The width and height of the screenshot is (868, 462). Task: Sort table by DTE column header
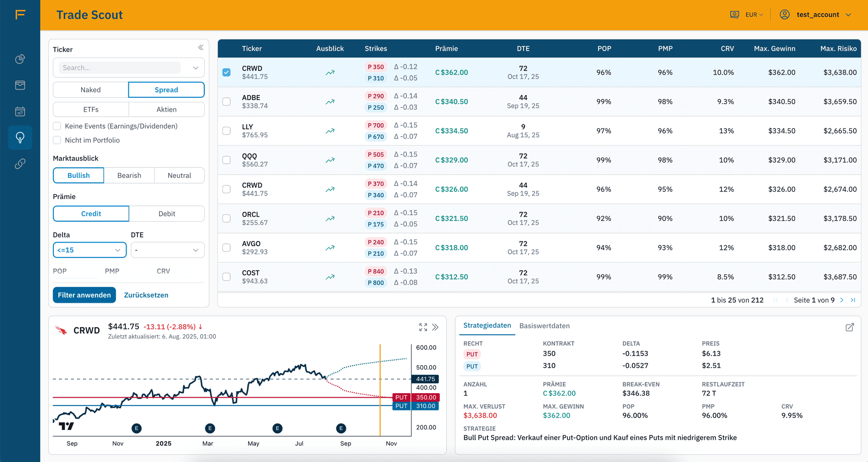tap(523, 48)
